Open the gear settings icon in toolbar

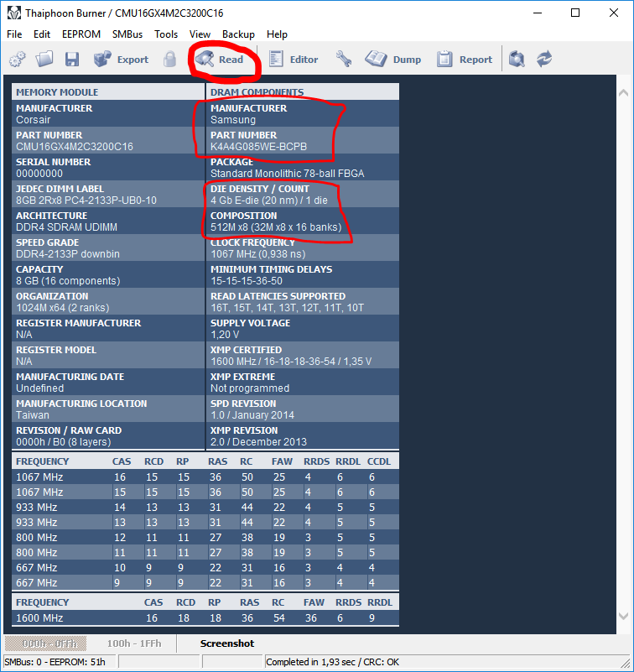pos(17,59)
